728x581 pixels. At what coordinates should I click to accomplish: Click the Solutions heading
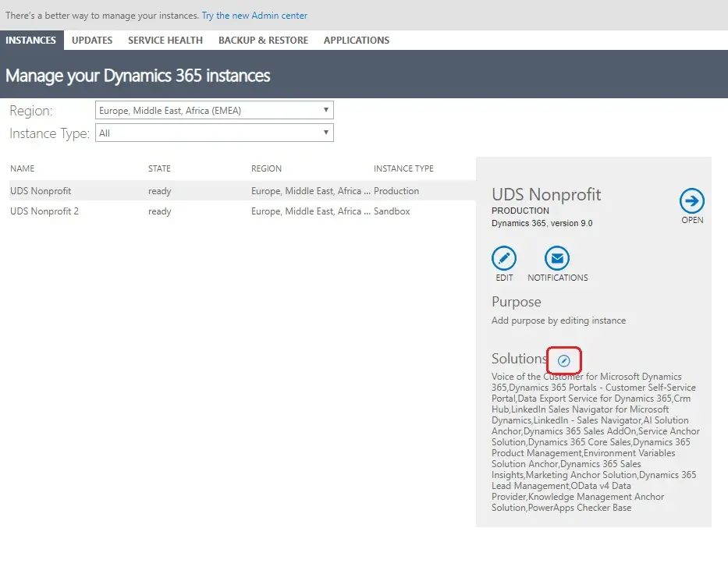click(x=519, y=358)
